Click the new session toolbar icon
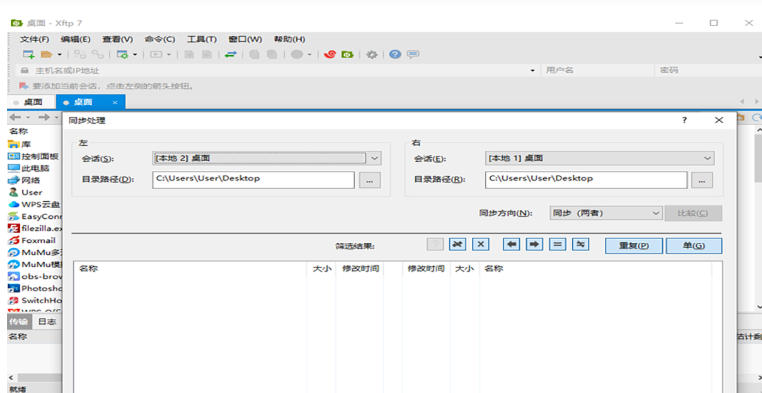Image resolution: width=762 pixels, height=393 pixels. 29,54
